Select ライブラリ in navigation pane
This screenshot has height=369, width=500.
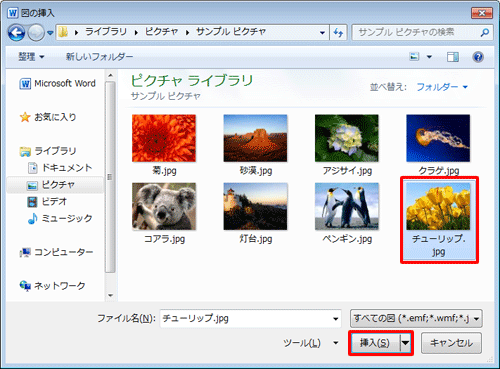(48, 151)
